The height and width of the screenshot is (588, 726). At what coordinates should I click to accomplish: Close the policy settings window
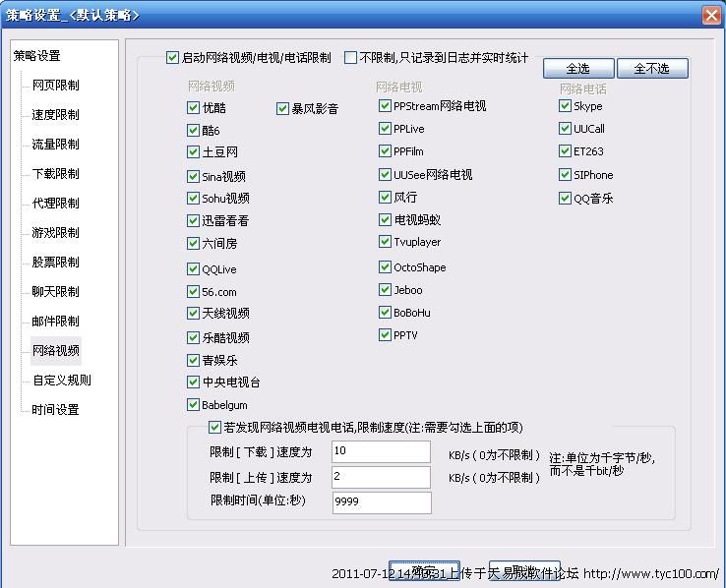[x=711, y=16]
